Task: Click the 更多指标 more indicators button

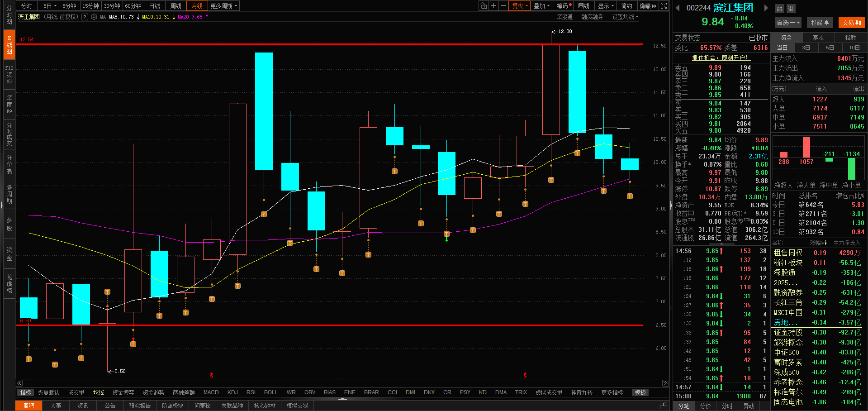Action: [612, 392]
